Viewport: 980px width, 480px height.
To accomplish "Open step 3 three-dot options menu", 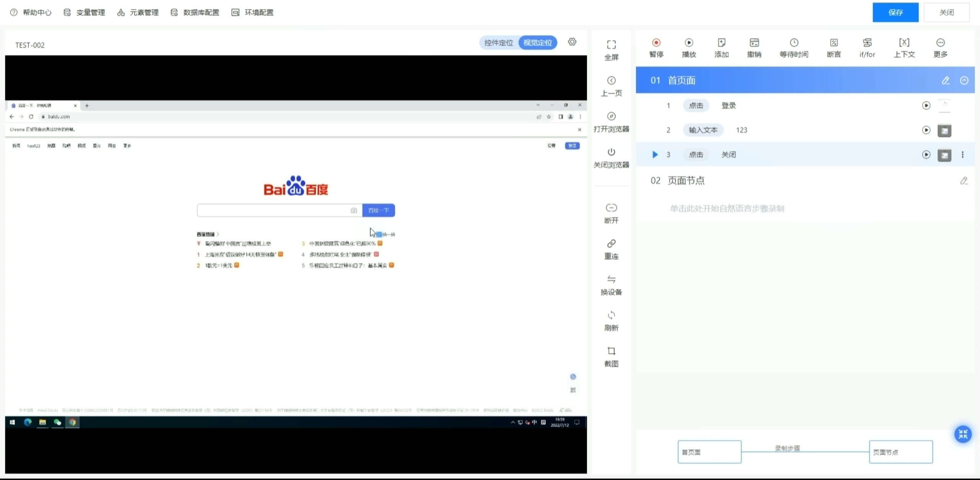I will point(963,155).
